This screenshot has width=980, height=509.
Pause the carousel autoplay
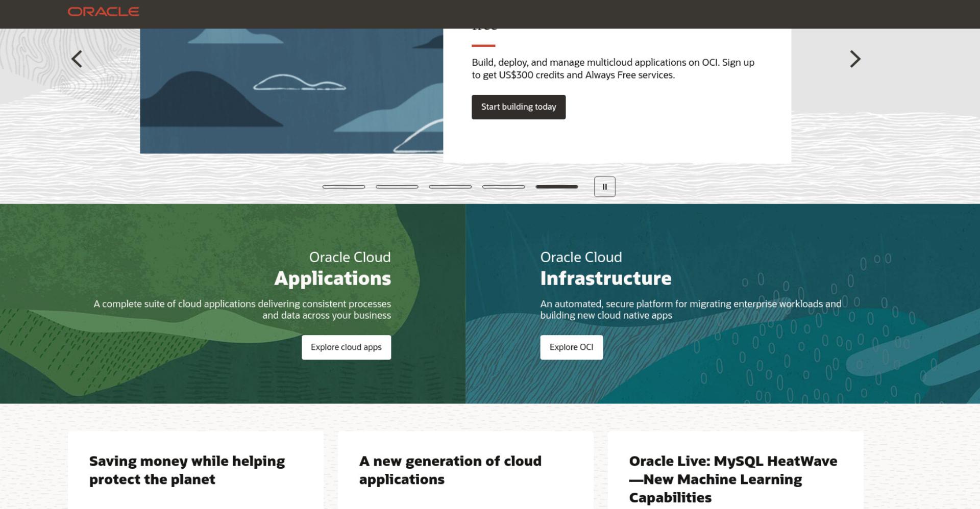(604, 187)
